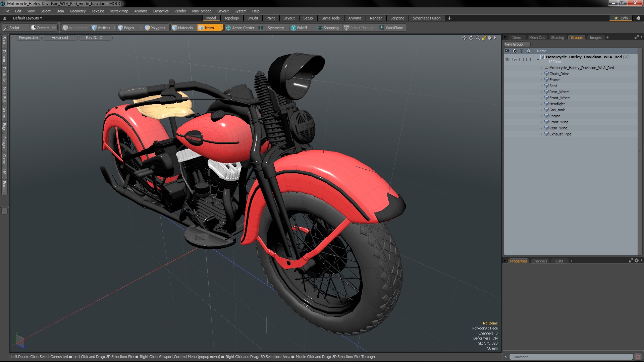Viewport: 644px width, 362px height.
Task: Open the Perspective view dropdown
Action: [28, 38]
